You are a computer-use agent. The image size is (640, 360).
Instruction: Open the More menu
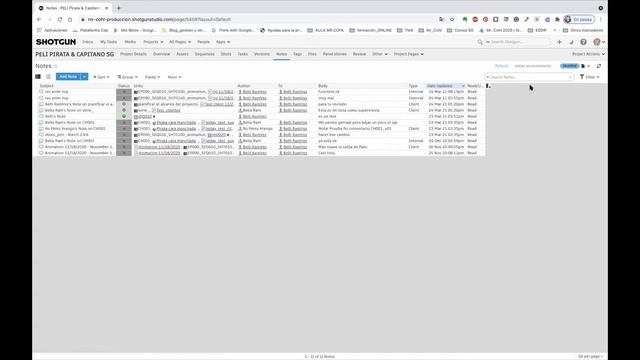[x=174, y=77]
